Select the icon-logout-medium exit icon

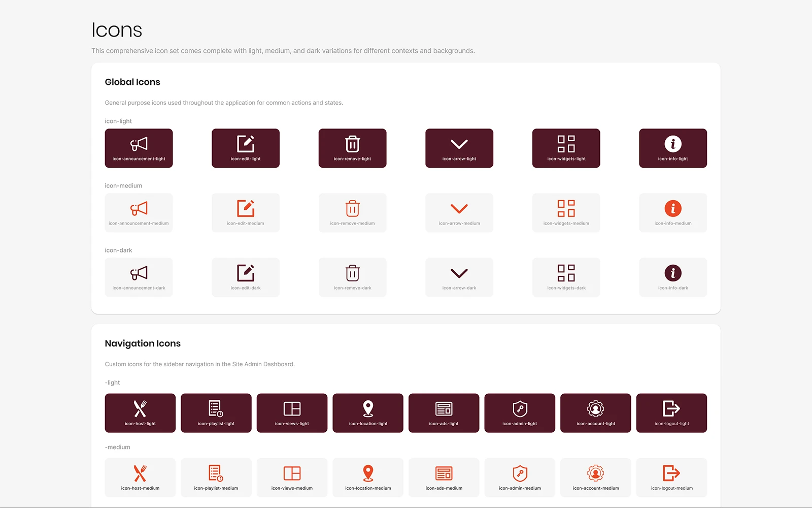671,473
